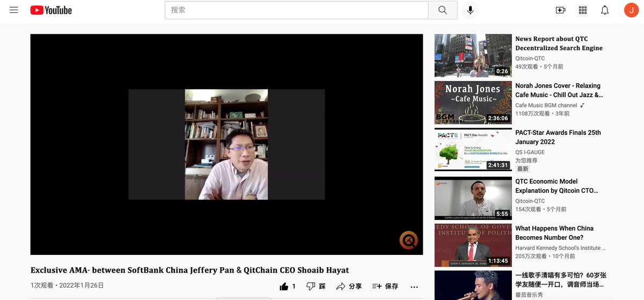Click the video title Exclusive AMA

189,270
